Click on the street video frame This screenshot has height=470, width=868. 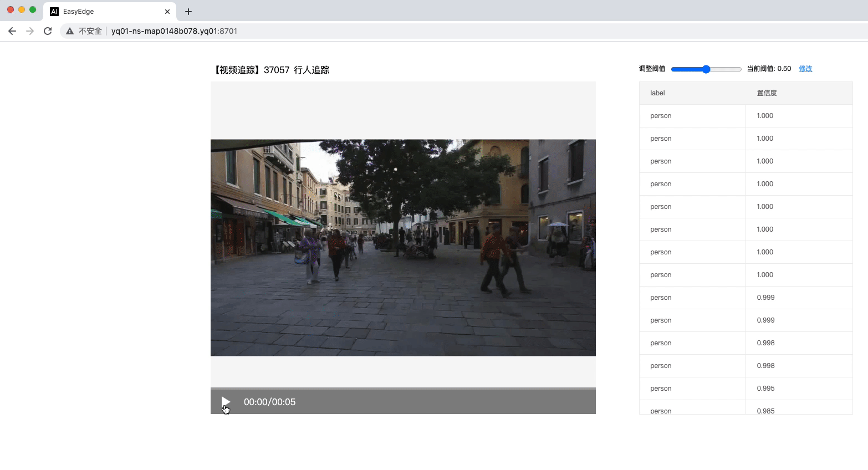(403, 247)
